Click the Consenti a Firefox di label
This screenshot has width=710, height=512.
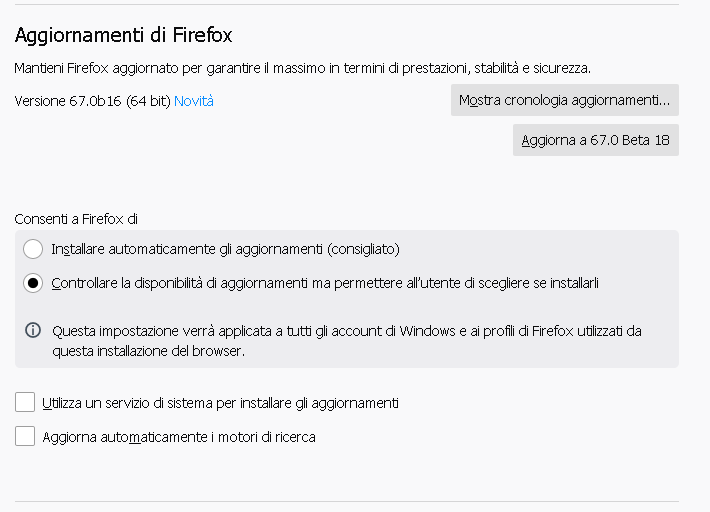tap(76, 219)
